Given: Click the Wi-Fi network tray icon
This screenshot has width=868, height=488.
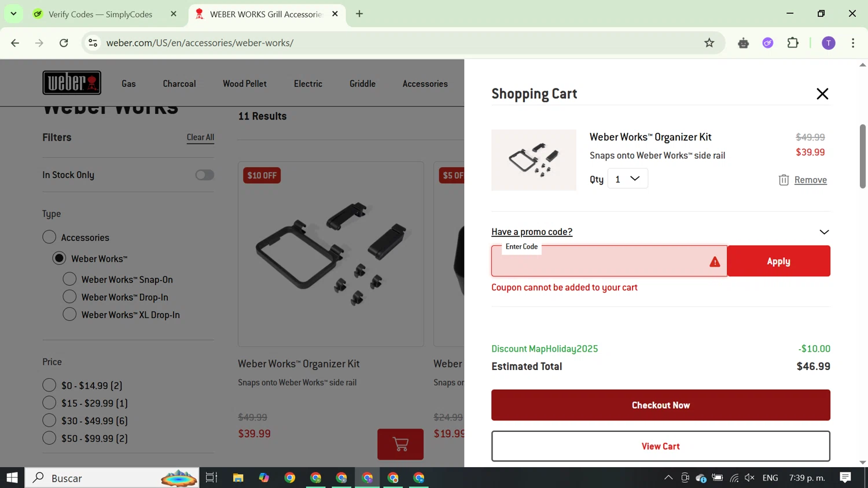Looking at the screenshot, I should tap(734, 478).
